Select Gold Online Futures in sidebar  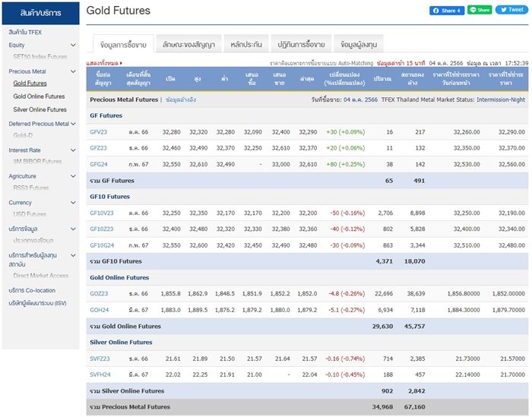39,97
